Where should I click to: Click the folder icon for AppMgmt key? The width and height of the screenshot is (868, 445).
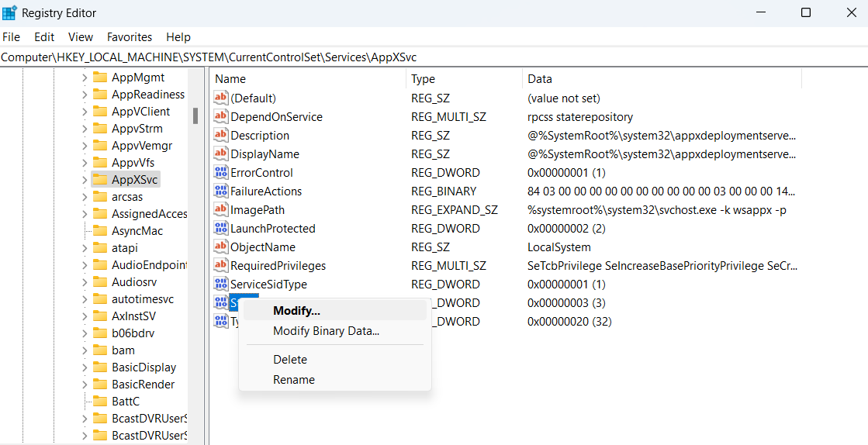point(99,77)
